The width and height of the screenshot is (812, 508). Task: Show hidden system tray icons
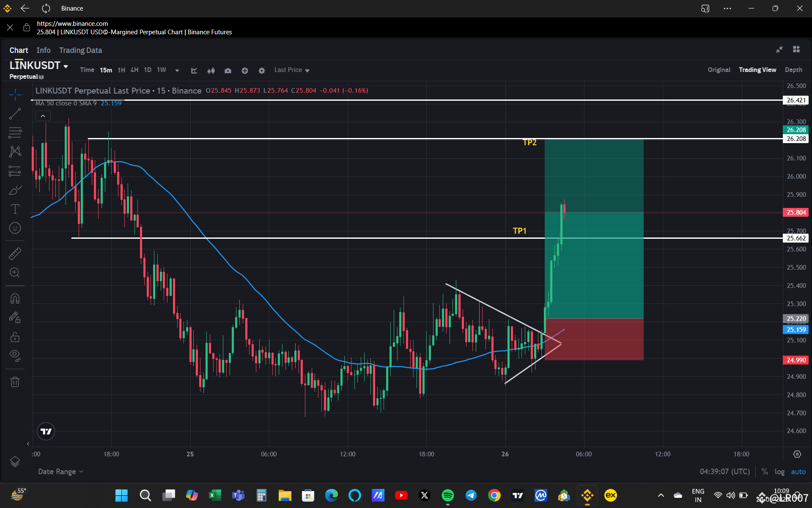pos(661,495)
